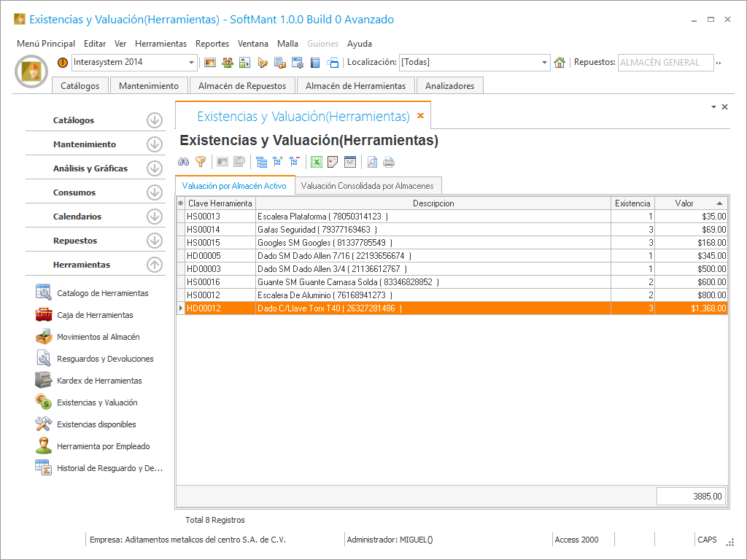The image size is (747, 560).
Task: Select the Almacén de Repuestos tab
Action: 242,86
